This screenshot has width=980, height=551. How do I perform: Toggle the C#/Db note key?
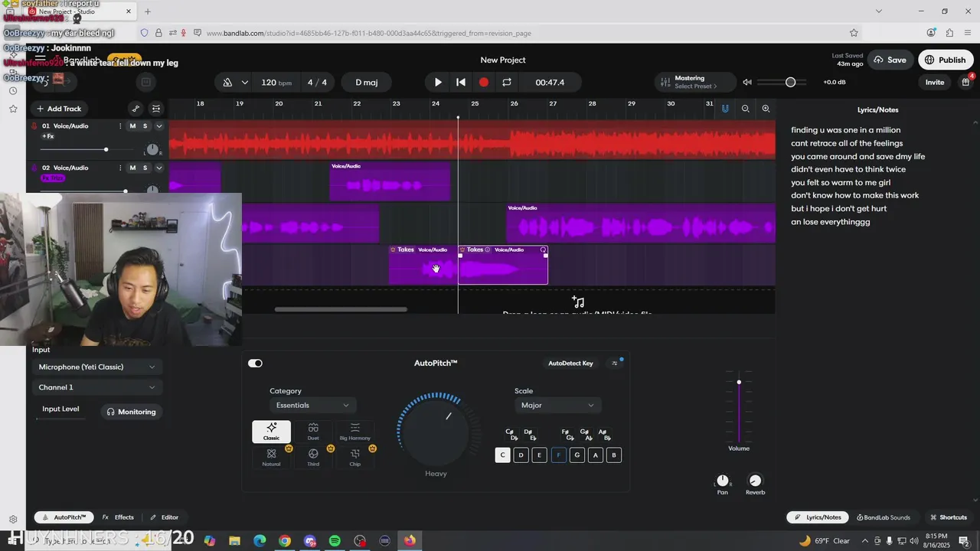[x=512, y=435]
